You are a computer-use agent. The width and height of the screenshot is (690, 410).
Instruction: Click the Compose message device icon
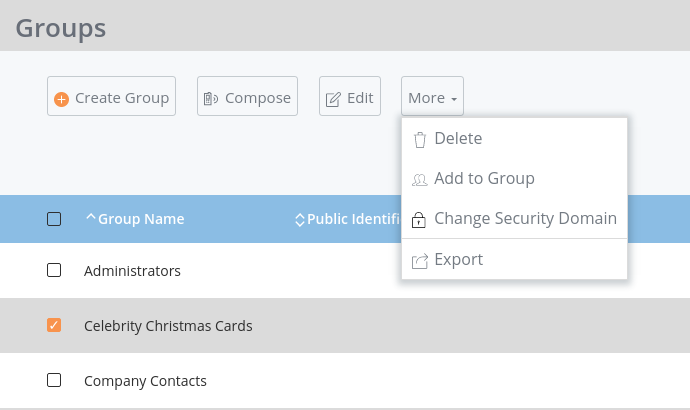211,99
